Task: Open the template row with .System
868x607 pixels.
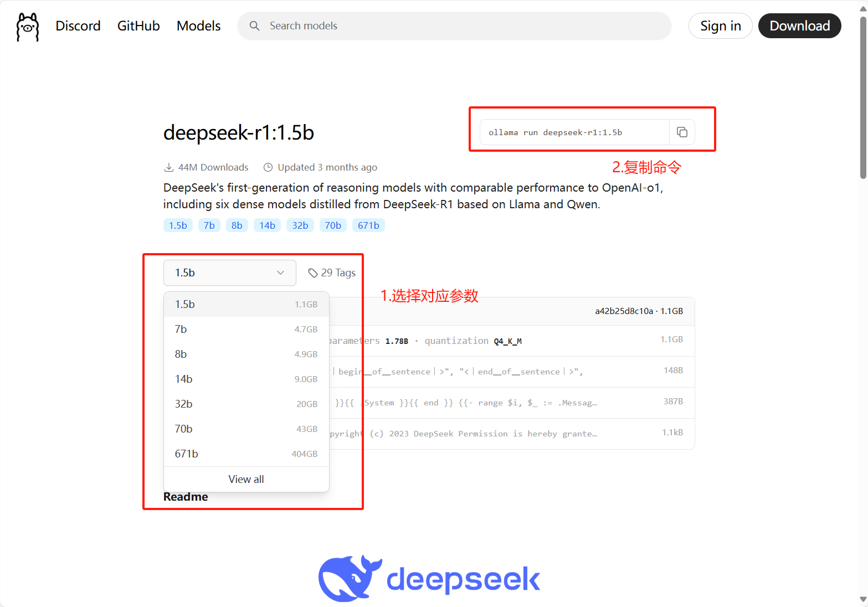Action: [512, 403]
